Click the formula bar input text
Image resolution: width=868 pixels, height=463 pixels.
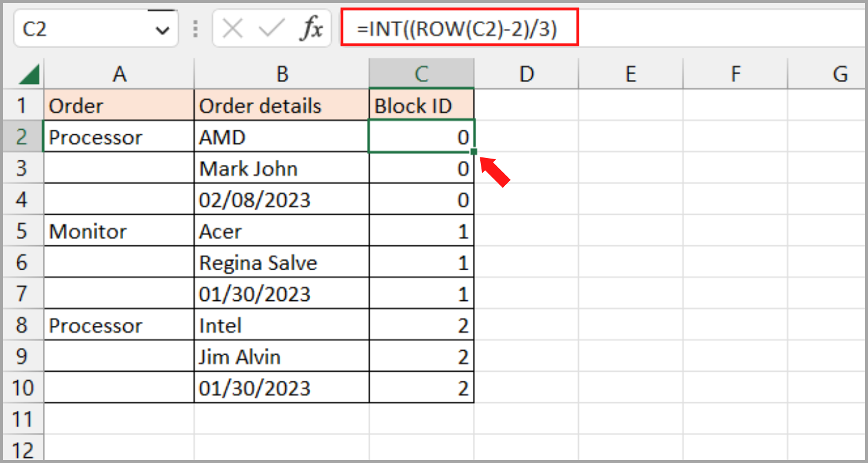(x=457, y=29)
